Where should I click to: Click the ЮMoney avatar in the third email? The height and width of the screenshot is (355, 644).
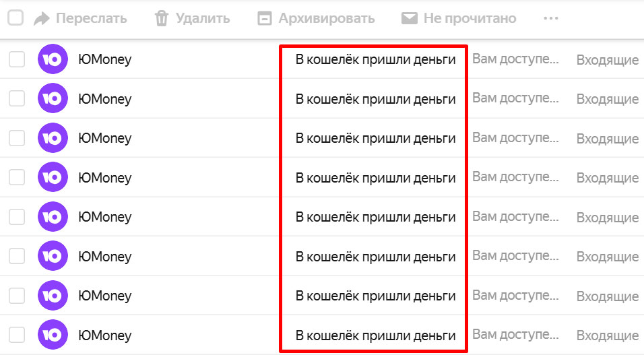pos(53,139)
